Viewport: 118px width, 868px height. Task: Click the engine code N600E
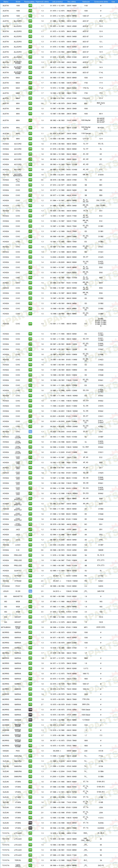coord(101,550)
